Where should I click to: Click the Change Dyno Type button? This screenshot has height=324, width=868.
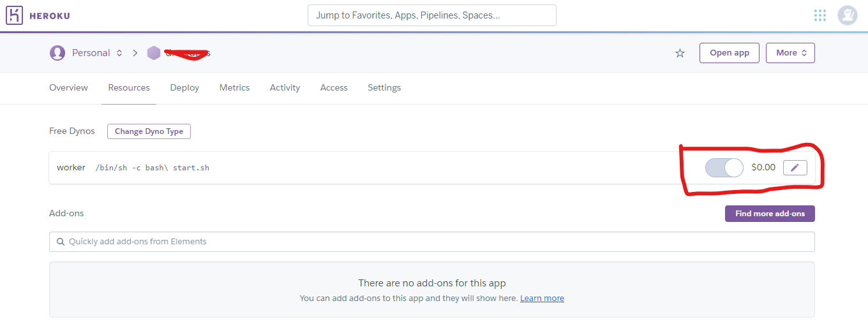pyautogui.click(x=149, y=131)
